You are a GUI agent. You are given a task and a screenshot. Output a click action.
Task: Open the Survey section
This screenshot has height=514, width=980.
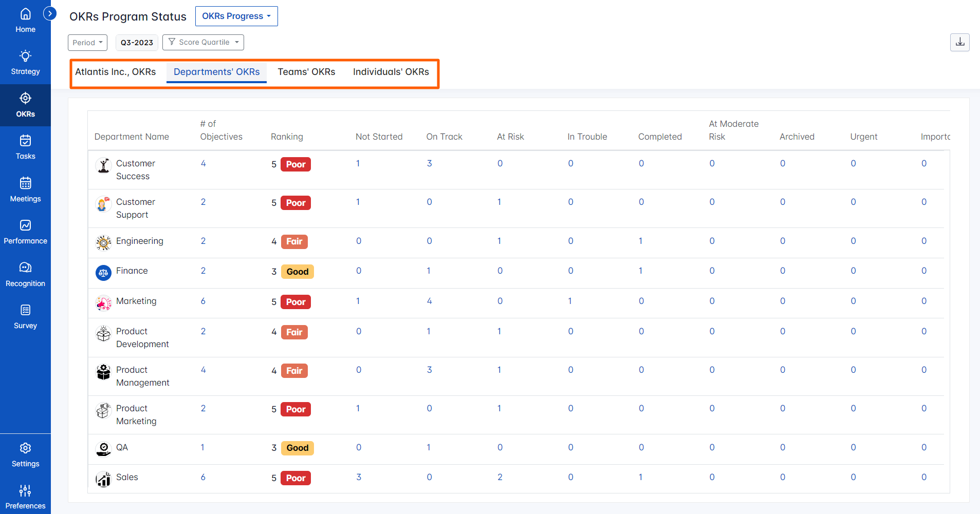[x=25, y=317]
